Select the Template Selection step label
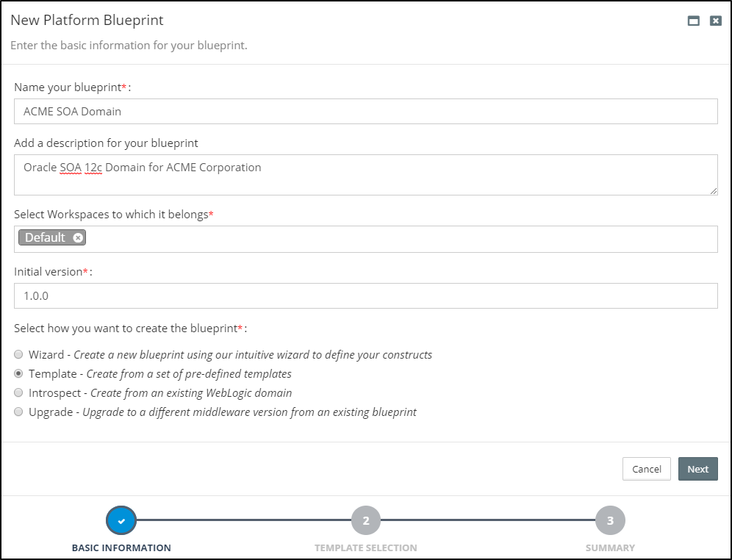The image size is (732, 560). click(x=365, y=548)
